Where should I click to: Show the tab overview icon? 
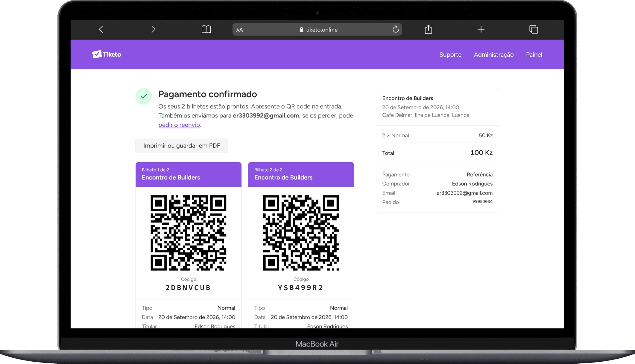534,29
